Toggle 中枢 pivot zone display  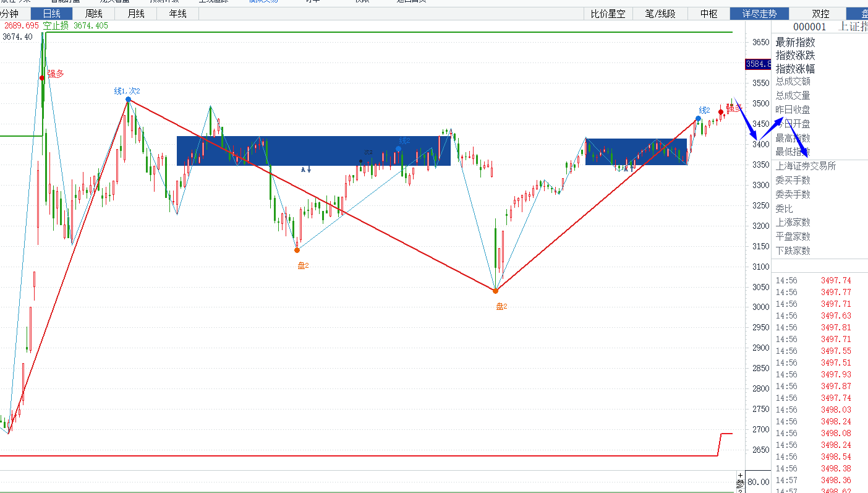point(709,14)
